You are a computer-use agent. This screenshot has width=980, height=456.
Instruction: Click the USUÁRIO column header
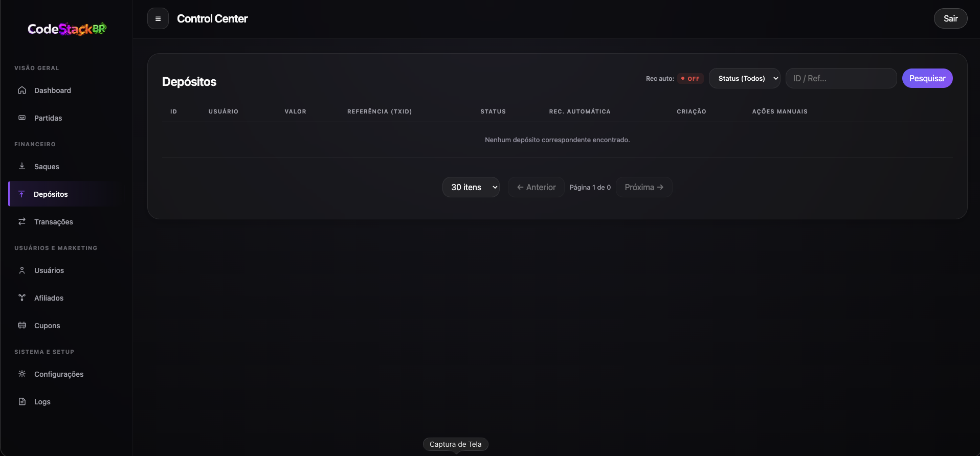(x=224, y=111)
